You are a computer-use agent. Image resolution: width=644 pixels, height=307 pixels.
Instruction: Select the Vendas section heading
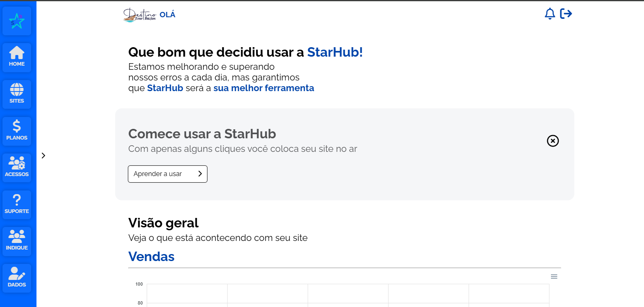point(151,257)
